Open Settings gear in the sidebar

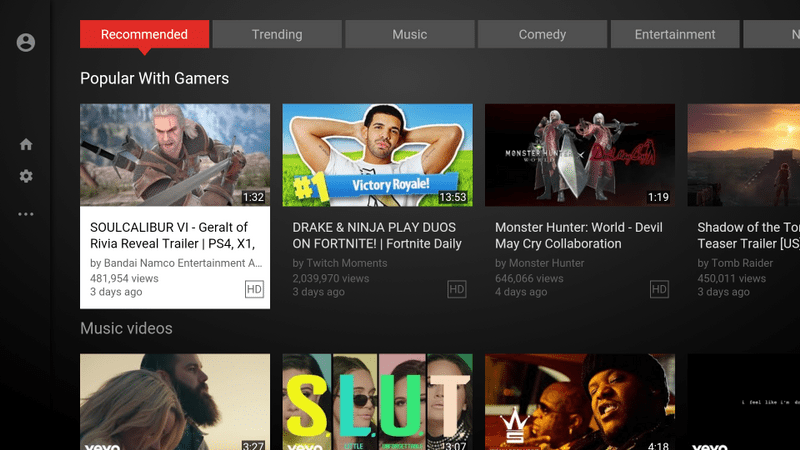pos(26,177)
